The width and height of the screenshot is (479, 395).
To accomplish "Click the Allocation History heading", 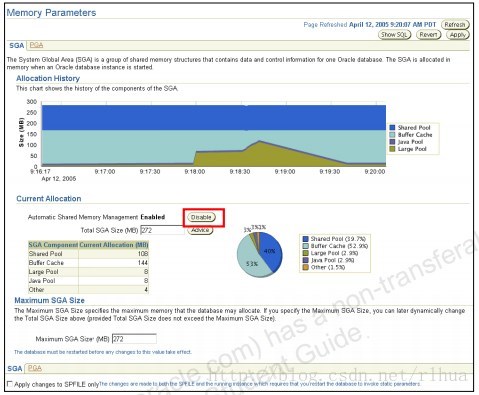I will [x=48, y=79].
